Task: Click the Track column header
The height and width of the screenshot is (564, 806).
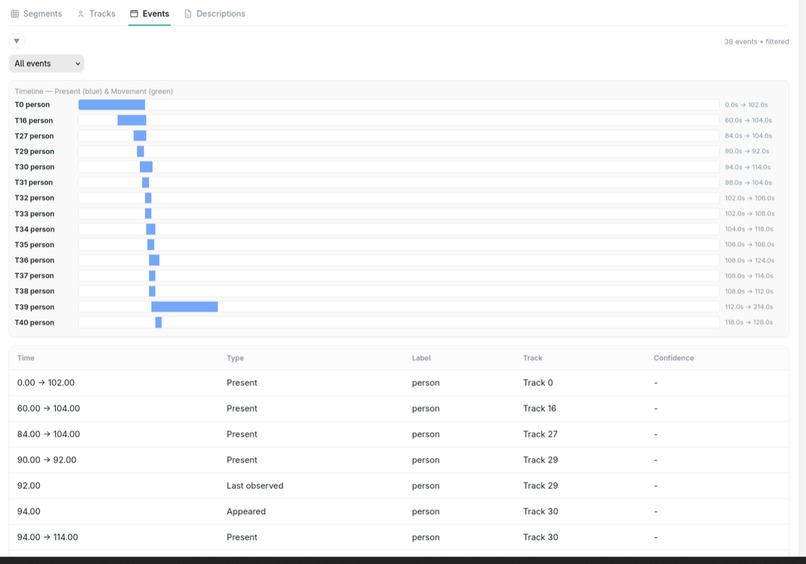Action: (533, 358)
